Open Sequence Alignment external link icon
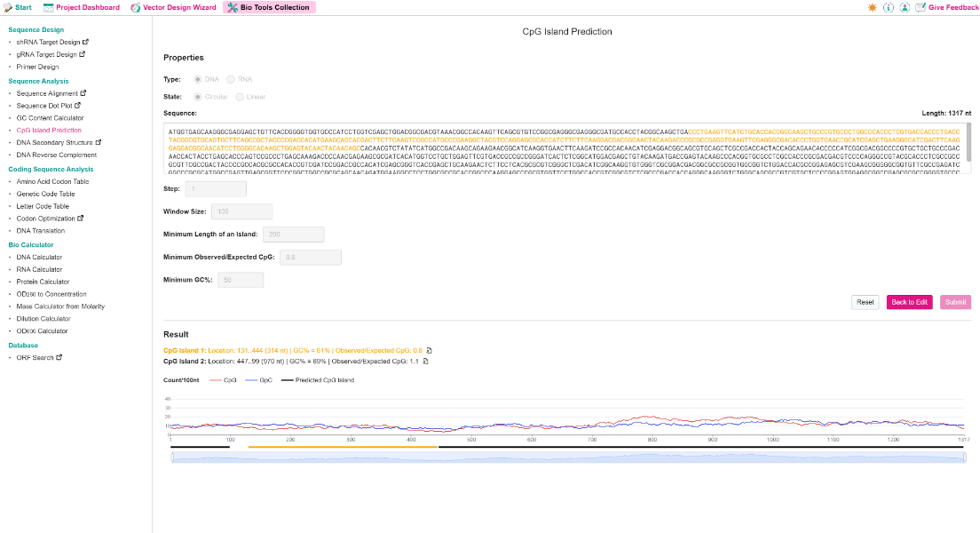This screenshot has width=980, height=533. coord(83,93)
